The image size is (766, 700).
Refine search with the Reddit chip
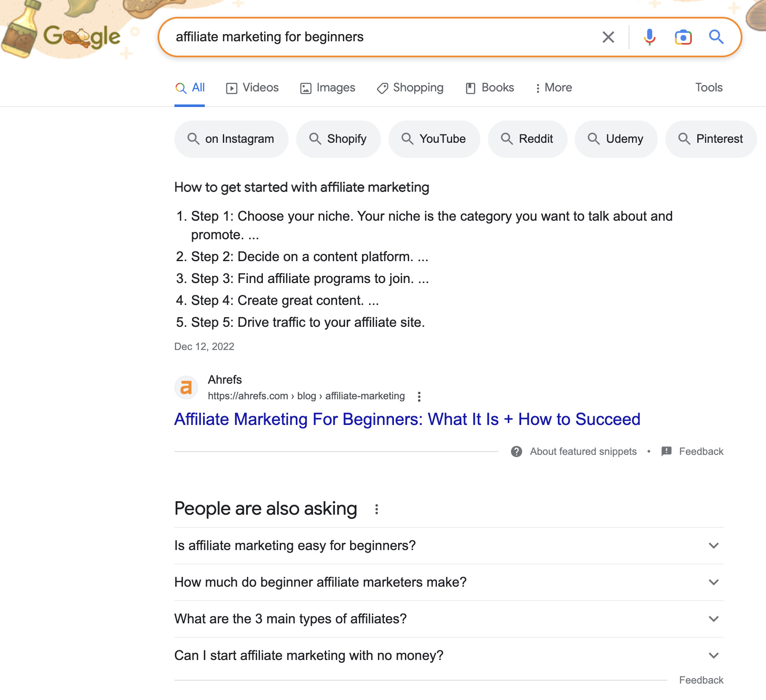[528, 139]
